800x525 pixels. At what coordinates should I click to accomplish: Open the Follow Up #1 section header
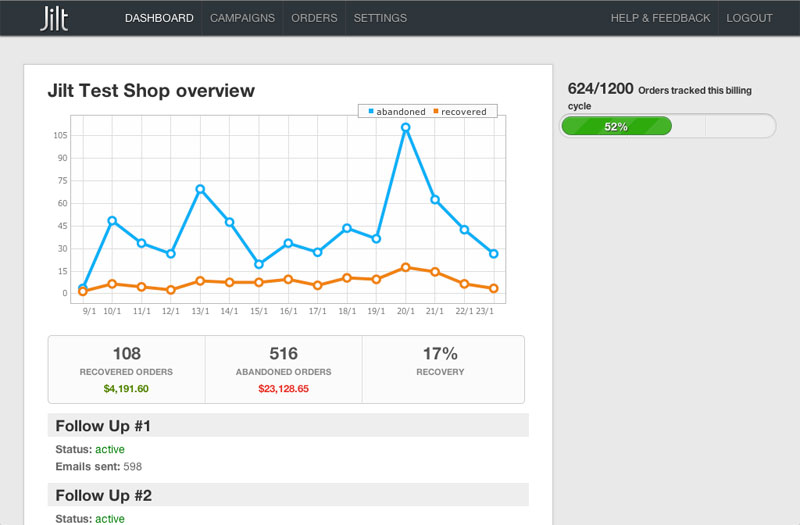[x=288, y=426]
